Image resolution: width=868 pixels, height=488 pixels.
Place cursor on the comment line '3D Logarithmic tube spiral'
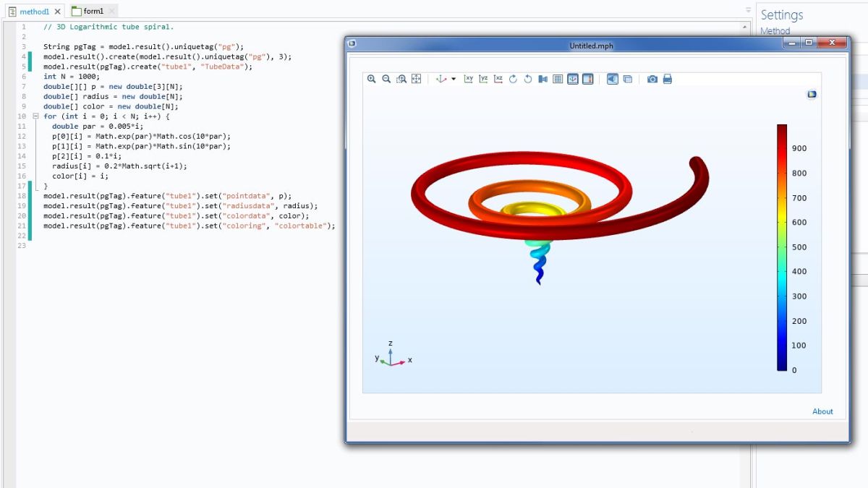[x=108, y=27]
